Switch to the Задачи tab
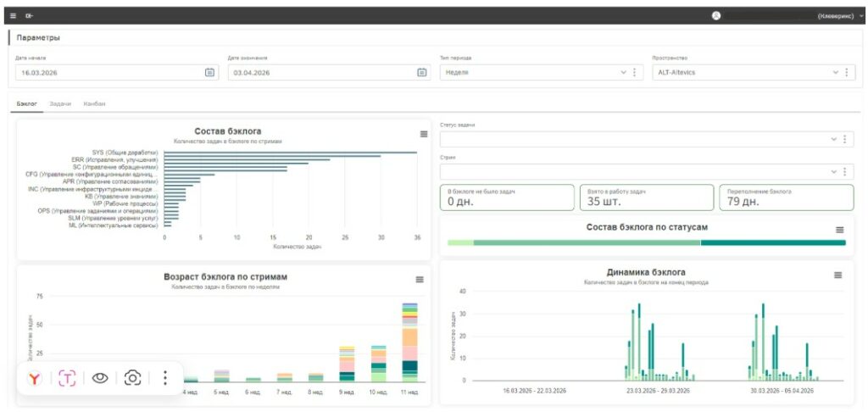The height and width of the screenshot is (412, 868). tap(60, 103)
